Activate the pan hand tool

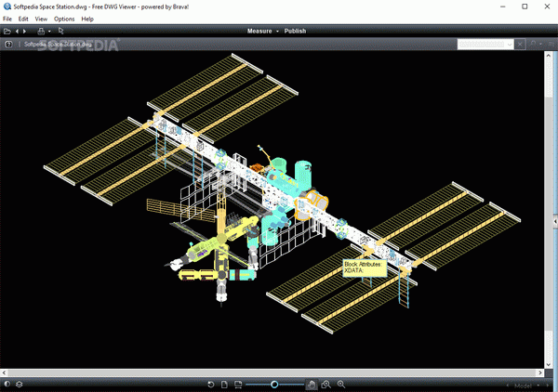tap(312, 385)
